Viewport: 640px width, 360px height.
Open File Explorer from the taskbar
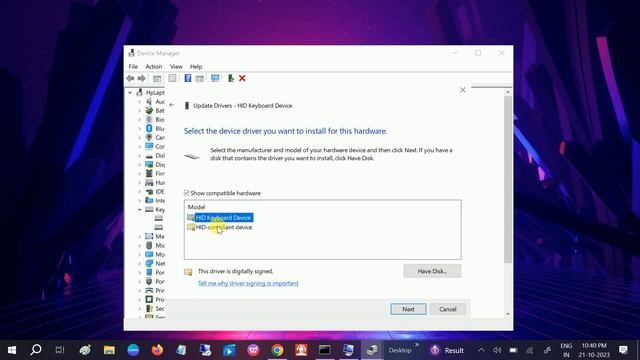109,350
